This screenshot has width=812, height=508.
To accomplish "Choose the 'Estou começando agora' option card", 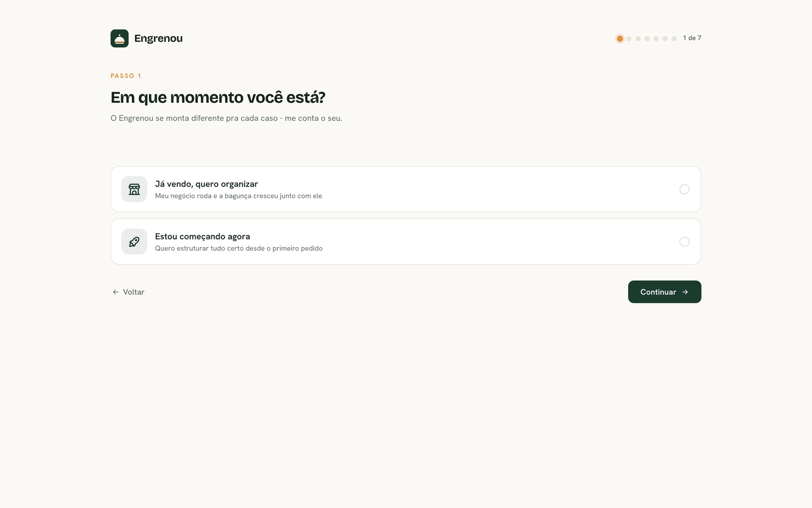I will [406, 241].
